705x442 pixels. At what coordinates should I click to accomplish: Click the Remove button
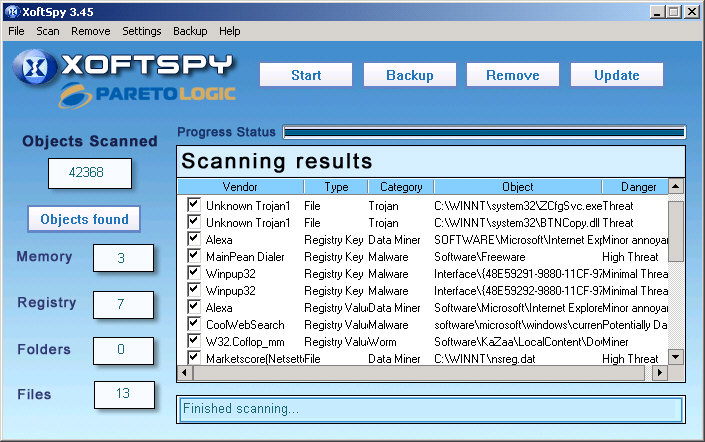pyautogui.click(x=513, y=75)
